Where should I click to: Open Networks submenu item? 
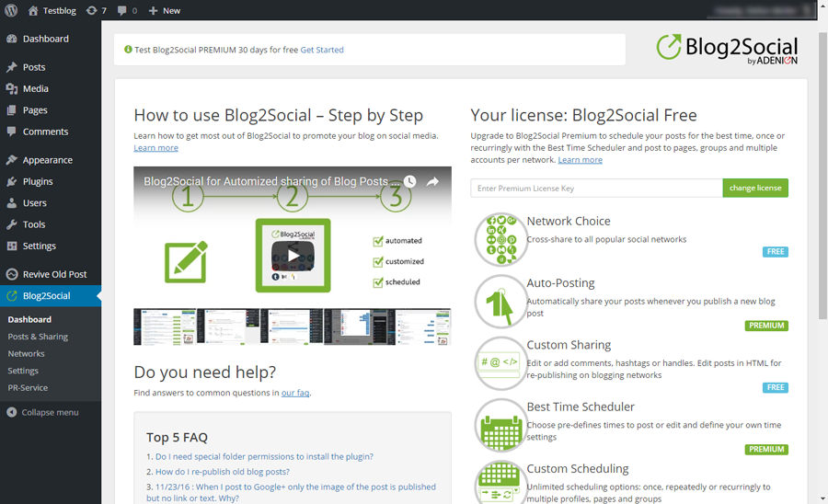tap(26, 353)
